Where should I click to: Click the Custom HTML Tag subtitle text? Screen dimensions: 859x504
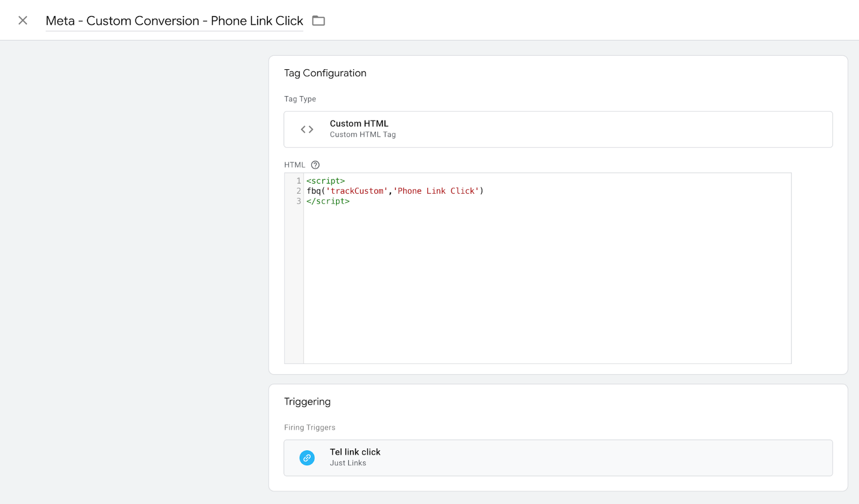point(363,135)
